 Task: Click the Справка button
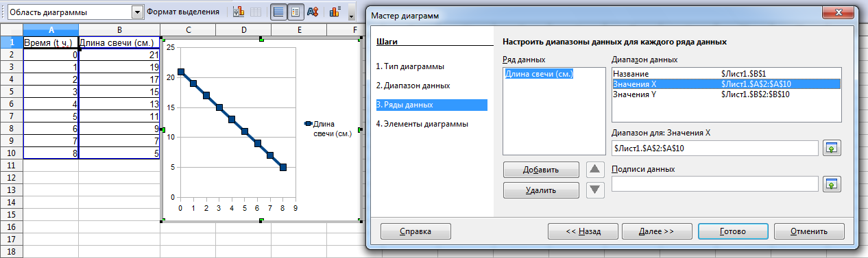click(x=415, y=231)
